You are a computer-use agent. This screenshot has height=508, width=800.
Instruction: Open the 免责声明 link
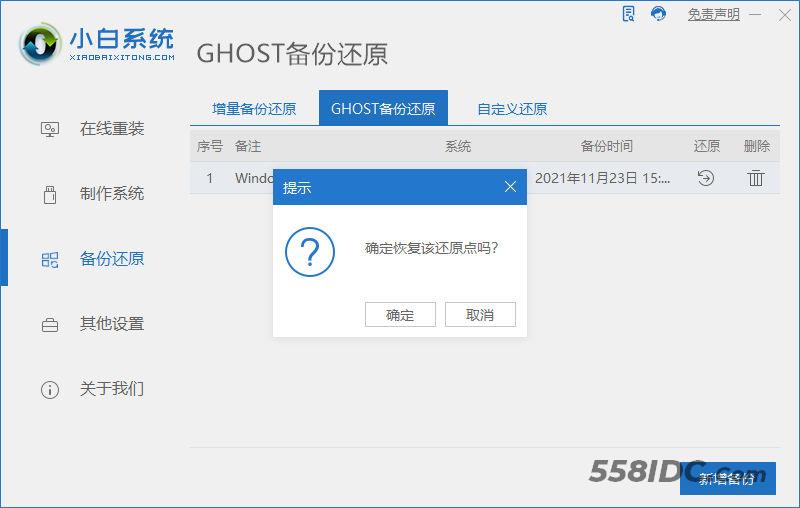[x=713, y=14]
